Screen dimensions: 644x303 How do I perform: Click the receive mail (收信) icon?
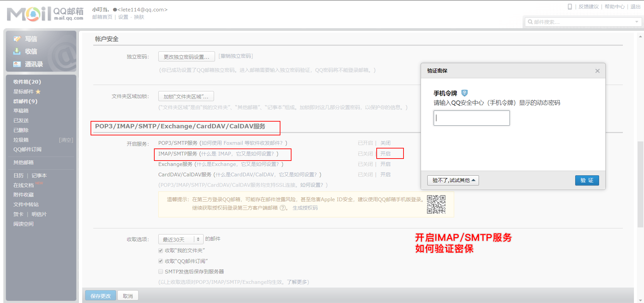pyautogui.click(x=17, y=51)
